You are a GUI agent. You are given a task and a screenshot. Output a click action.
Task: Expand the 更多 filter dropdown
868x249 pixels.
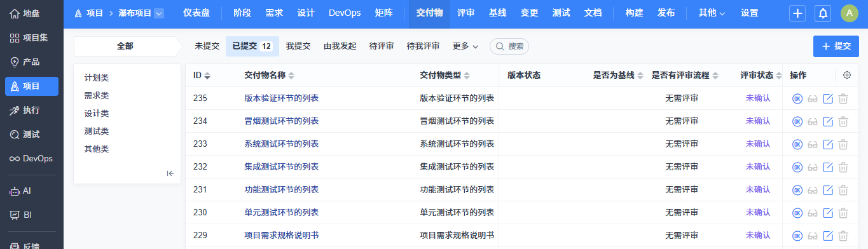465,46
